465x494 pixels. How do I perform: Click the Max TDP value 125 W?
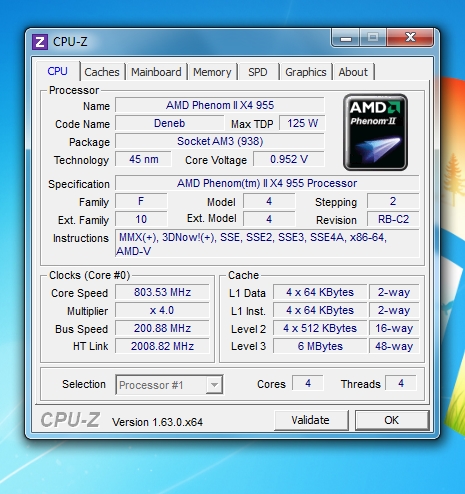pos(302,123)
